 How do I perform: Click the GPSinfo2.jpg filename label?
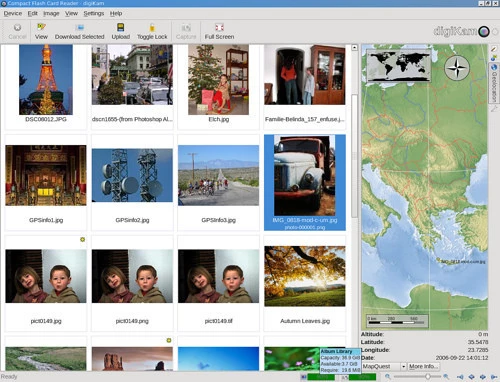click(132, 220)
